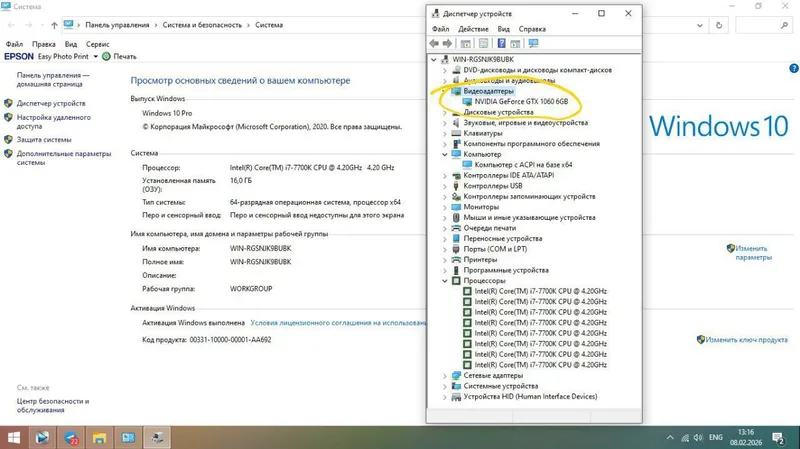Open the Properties toolbar icon in Device Manager

click(483, 43)
